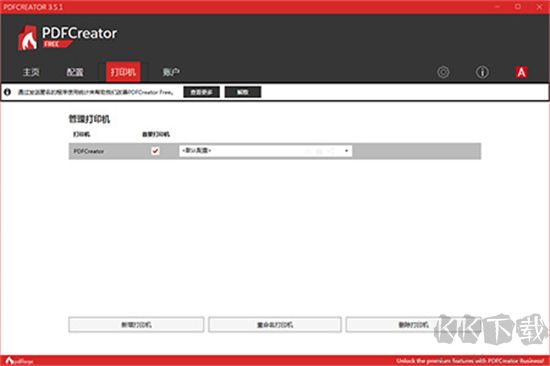Open application settings gear icon
Viewport: 550px width, 366px height.
coord(443,72)
